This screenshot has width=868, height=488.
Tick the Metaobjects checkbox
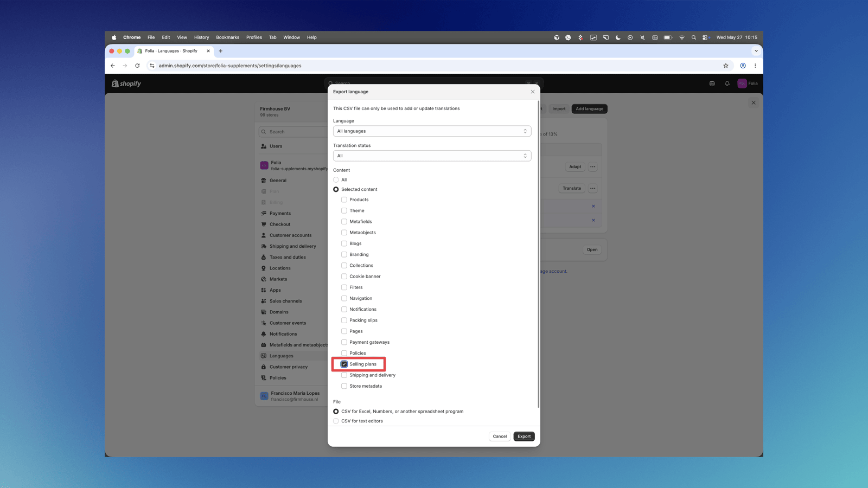click(x=344, y=233)
